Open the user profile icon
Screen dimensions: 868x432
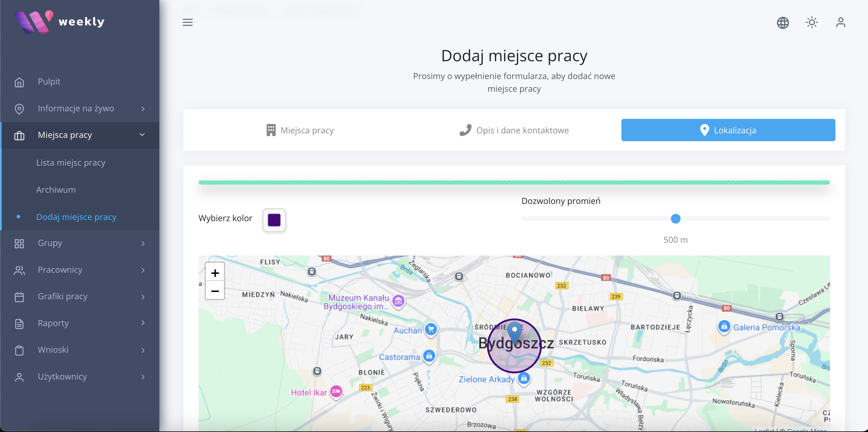(x=840, y=23)
